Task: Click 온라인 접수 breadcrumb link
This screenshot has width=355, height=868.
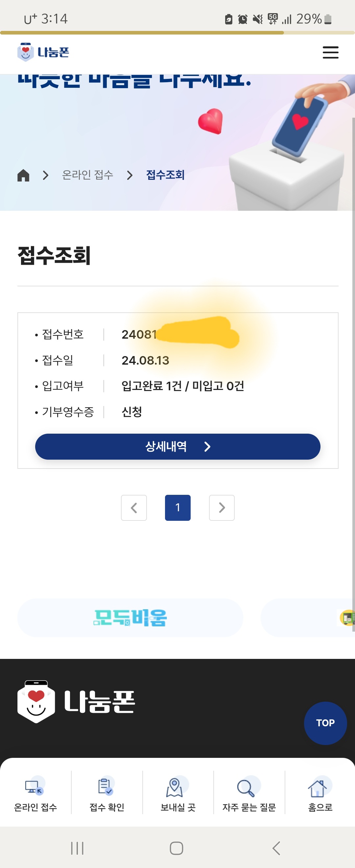Action: tap(87, 175)
